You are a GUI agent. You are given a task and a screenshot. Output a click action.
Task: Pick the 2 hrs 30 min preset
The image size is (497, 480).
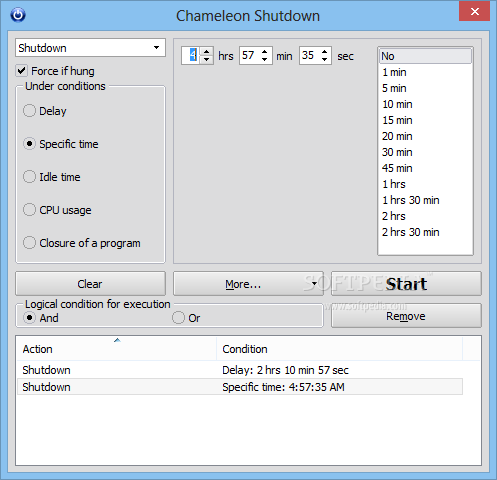tap(425, 232)
